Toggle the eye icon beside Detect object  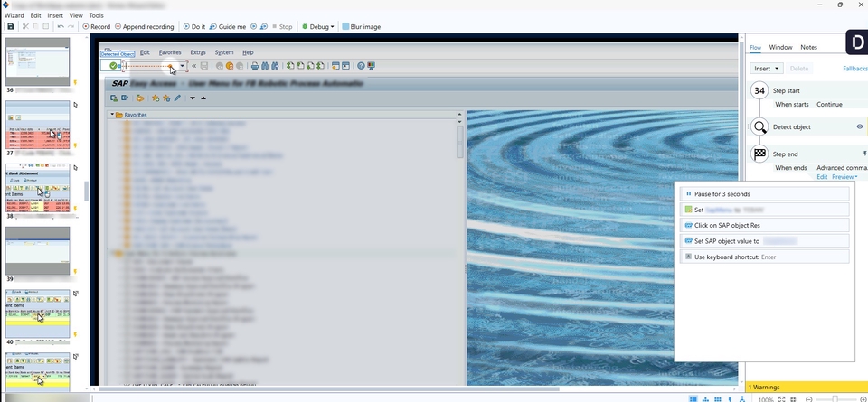[859, 127]
